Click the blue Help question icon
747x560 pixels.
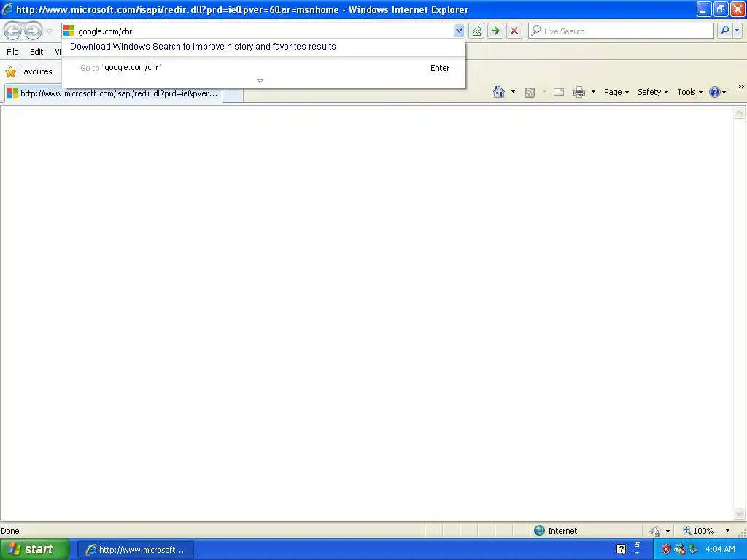(x=715, y=92)
